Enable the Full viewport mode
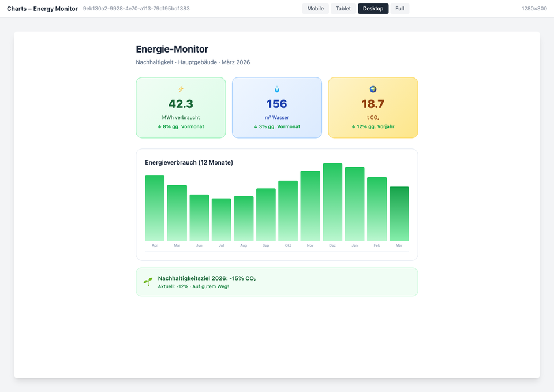 tap(399, 8)
